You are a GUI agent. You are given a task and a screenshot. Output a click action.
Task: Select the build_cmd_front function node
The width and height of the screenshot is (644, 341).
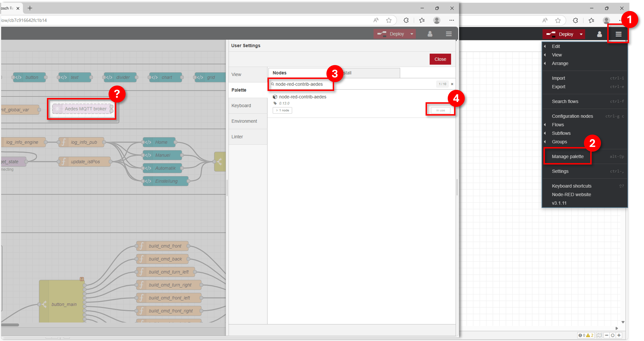[x=162, y=246]
